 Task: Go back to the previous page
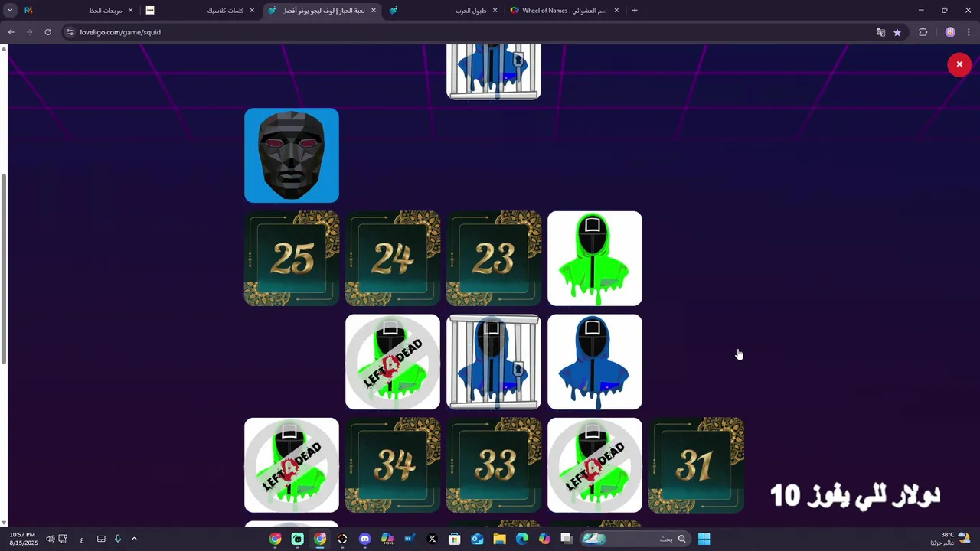(11, 32)
